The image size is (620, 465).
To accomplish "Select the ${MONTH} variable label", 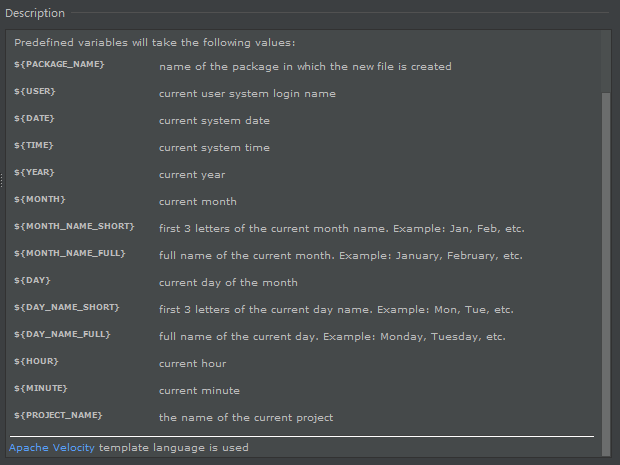I will (38, 200).
